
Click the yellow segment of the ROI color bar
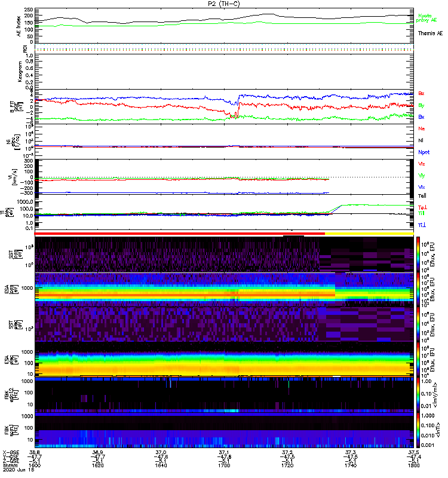(369, 234)
